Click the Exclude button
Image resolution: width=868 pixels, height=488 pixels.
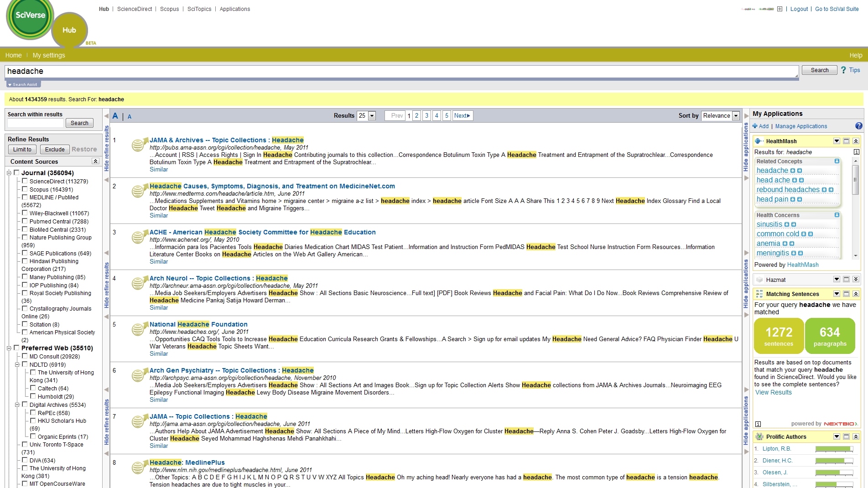pyautogui.click(x=55, y=149)
